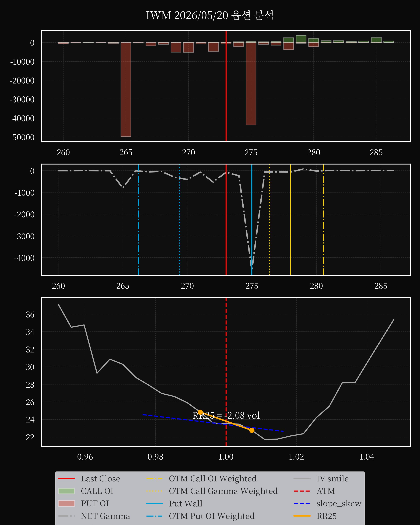
Task: Click the OTM Put OI Weighted legend label
Action: click(x=212, y=516)
